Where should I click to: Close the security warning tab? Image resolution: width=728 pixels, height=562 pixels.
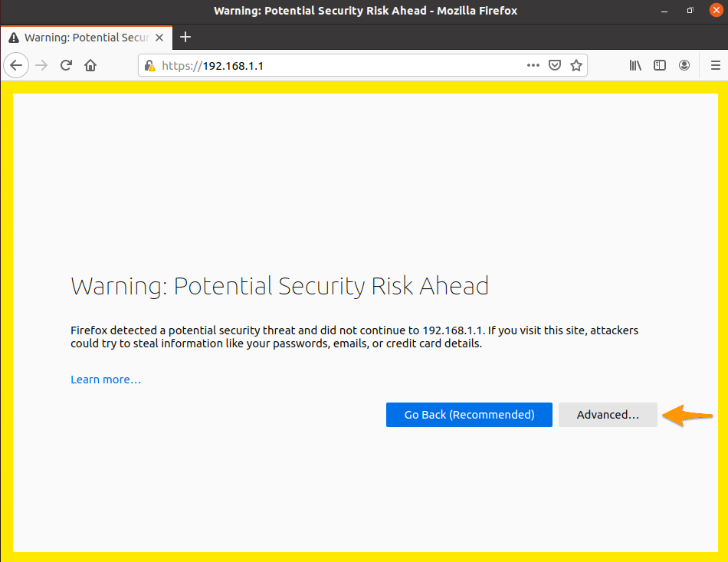pyautogui.click(x=159, y=38)
